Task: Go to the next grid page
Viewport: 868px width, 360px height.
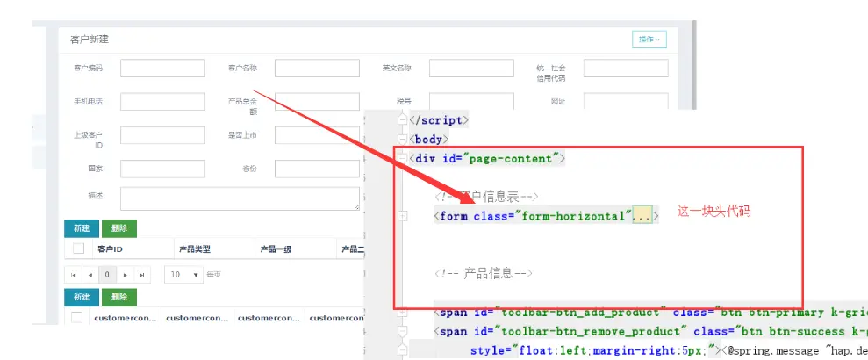Action: 125,275
